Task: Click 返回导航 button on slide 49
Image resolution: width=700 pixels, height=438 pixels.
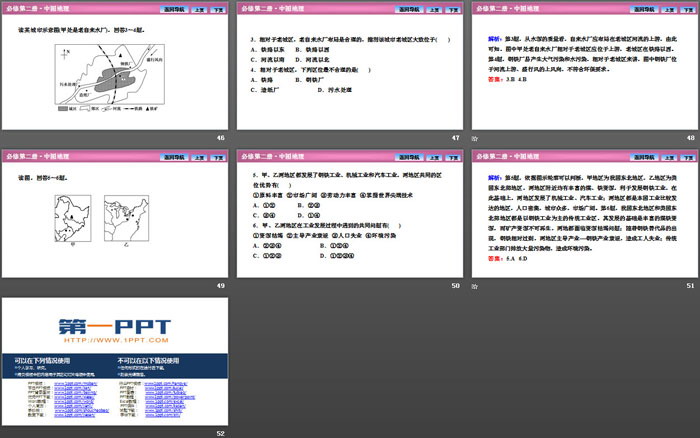Action: click(174, 157)
